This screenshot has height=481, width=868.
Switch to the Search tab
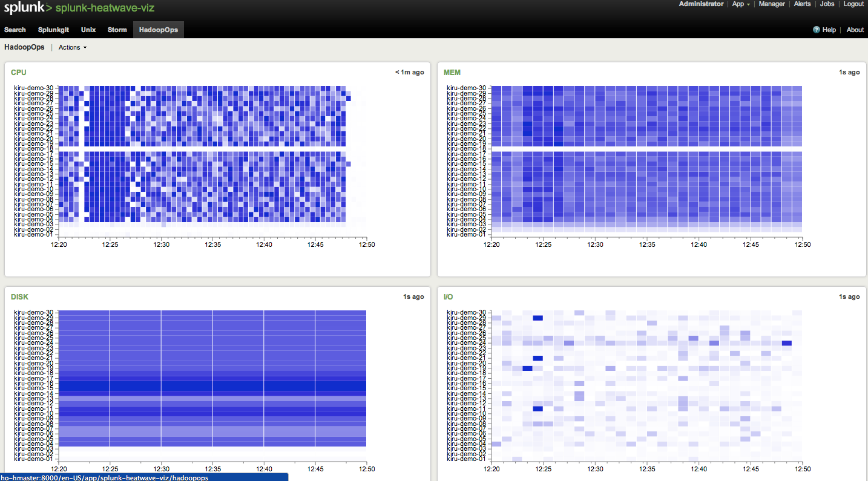(15, 30)
